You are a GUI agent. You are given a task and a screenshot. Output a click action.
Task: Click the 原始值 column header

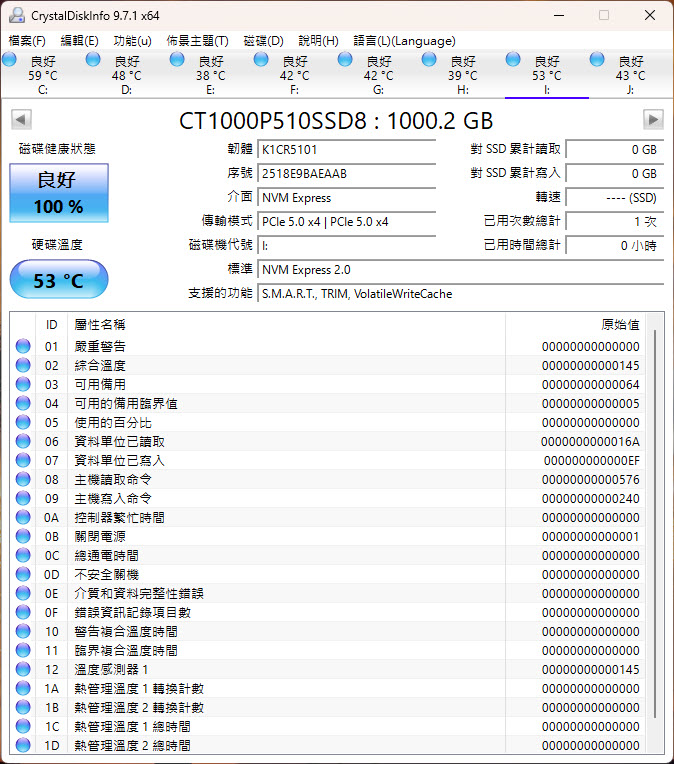575,325
